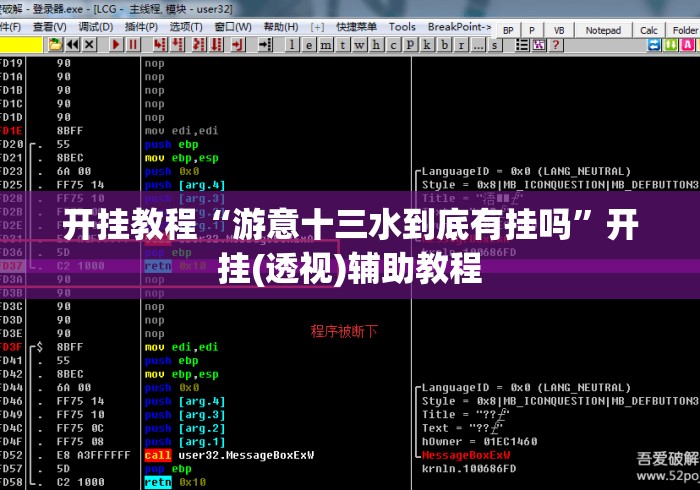The width and height of the screenshot is (700, 490).
Task: Open the 窗口(W) menu
Action: point(233,27)
